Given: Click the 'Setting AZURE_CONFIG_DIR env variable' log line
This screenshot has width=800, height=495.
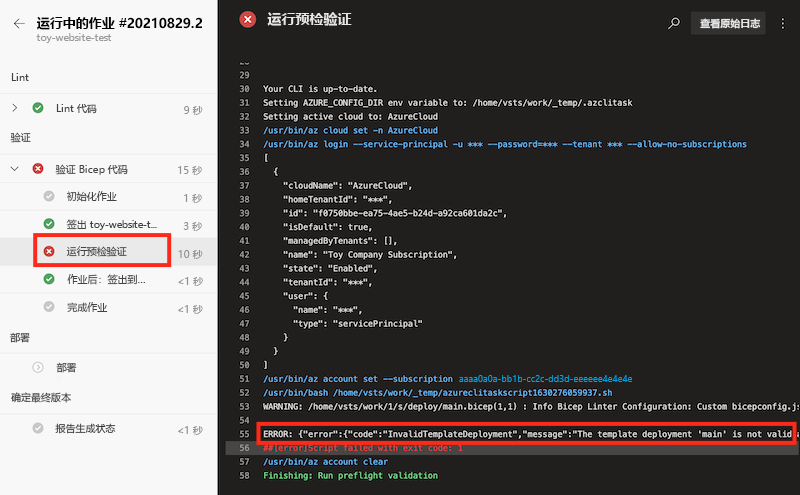Looking at the screenshot, I should coord(447,103).
